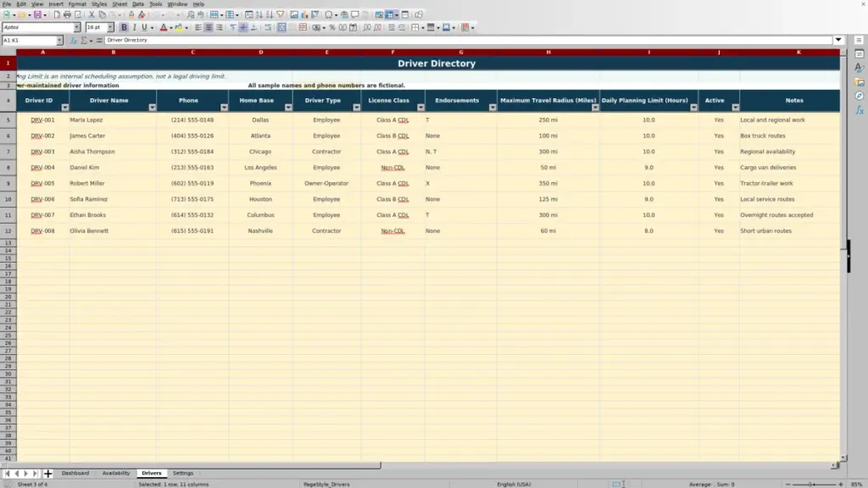Click the Align Top icon
This screenshot has width=868, height=488.
[233, 28]
